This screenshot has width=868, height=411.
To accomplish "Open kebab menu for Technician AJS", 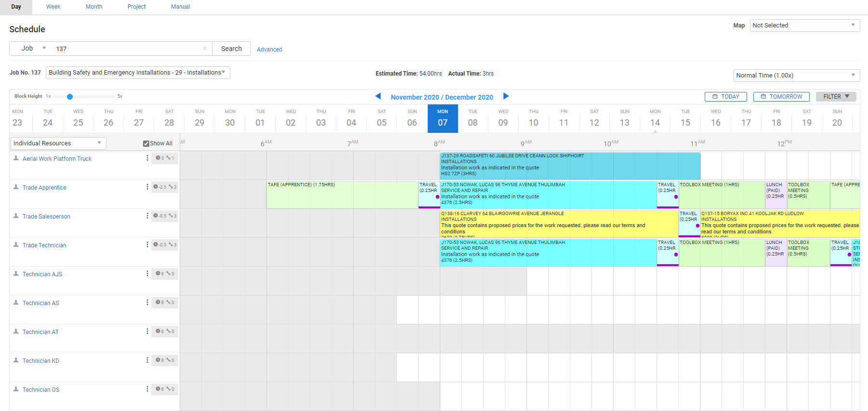I will click(147, 273).
